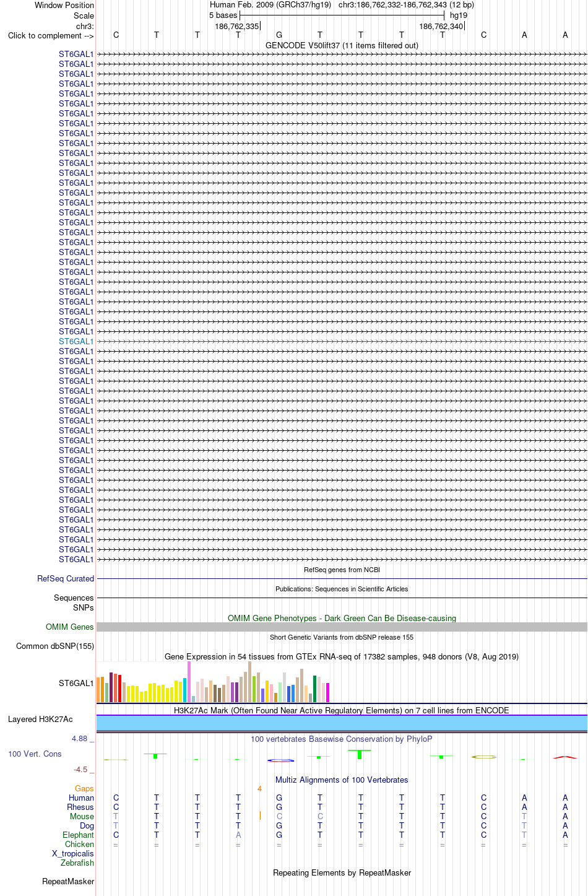Open the PhyloP Basewise Conservation title
The image size is (588, 896).
coord(342,739)
